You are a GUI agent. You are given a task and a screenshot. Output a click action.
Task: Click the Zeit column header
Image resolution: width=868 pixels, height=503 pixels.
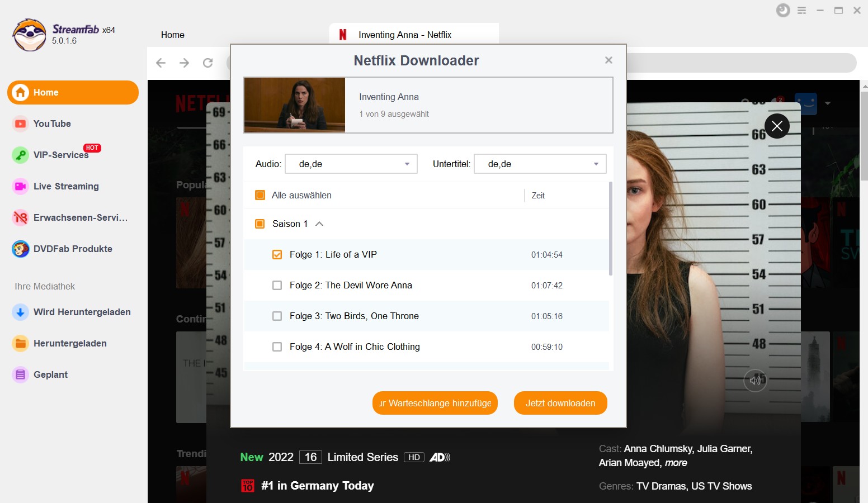538,196
